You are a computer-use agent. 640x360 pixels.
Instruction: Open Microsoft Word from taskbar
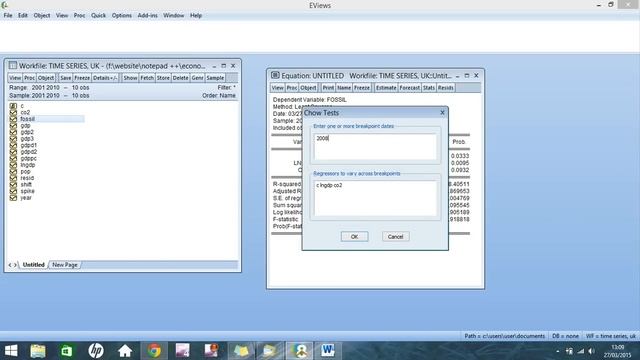tap(328, 351)
